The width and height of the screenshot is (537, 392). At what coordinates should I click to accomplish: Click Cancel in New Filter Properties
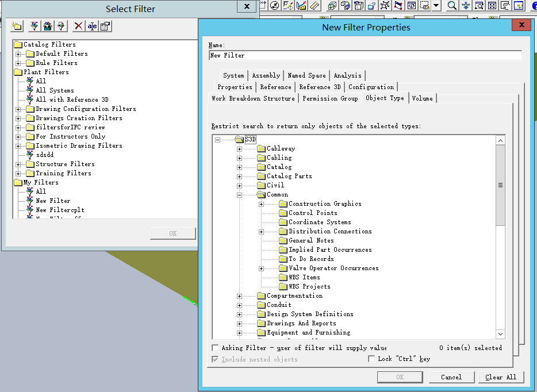click(x=451, y=377)
